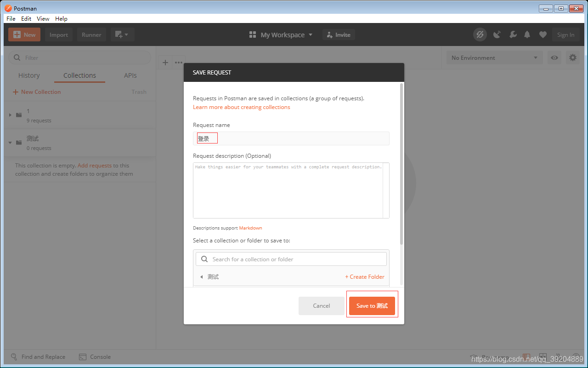The height and width of the screenshot is (368, 588).
Task: Open the View menu
Action: [43, 19]
